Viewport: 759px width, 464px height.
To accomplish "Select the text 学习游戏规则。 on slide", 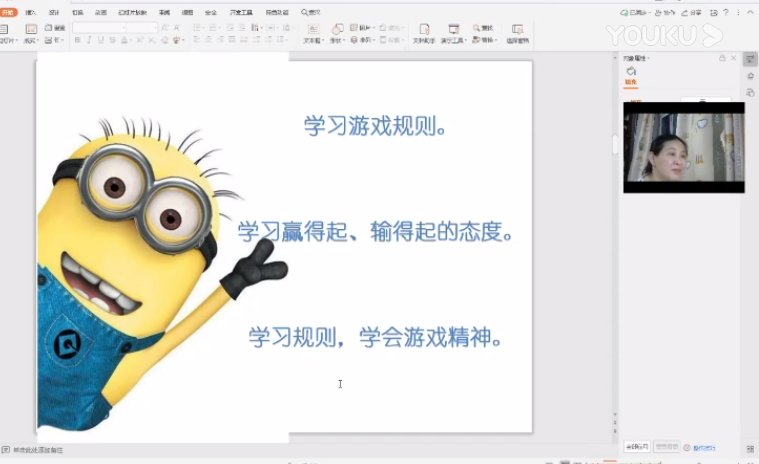I will [375, 126].
